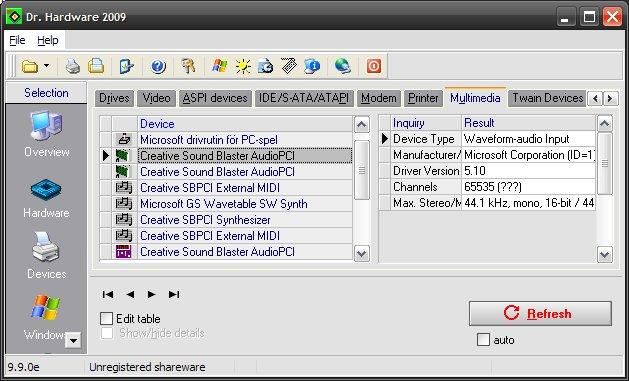Viewport: 629px width, 381px height.
Task: Click the blue report export icon
Action: point(126,66)
